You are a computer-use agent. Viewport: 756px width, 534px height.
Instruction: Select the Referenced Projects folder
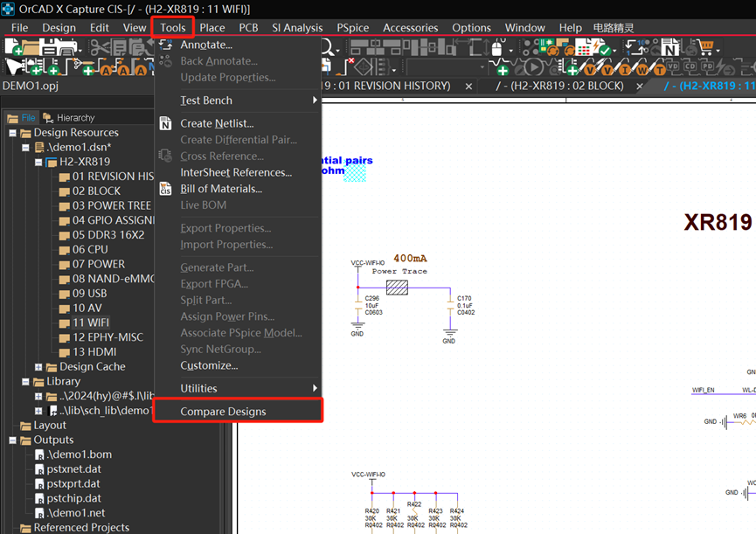[x=81, y=527]
